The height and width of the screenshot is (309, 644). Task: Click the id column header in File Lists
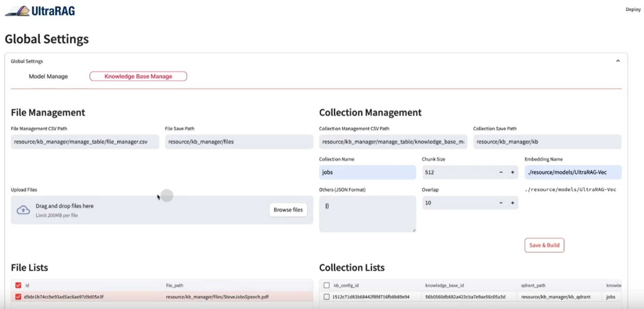[27, 285]
